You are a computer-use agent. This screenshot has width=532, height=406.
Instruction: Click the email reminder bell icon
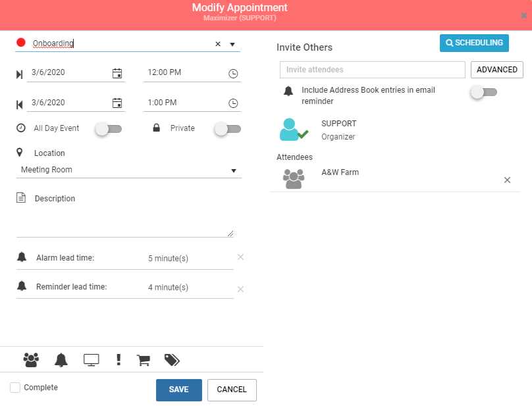pyautogui.click(x=288, y=91)
